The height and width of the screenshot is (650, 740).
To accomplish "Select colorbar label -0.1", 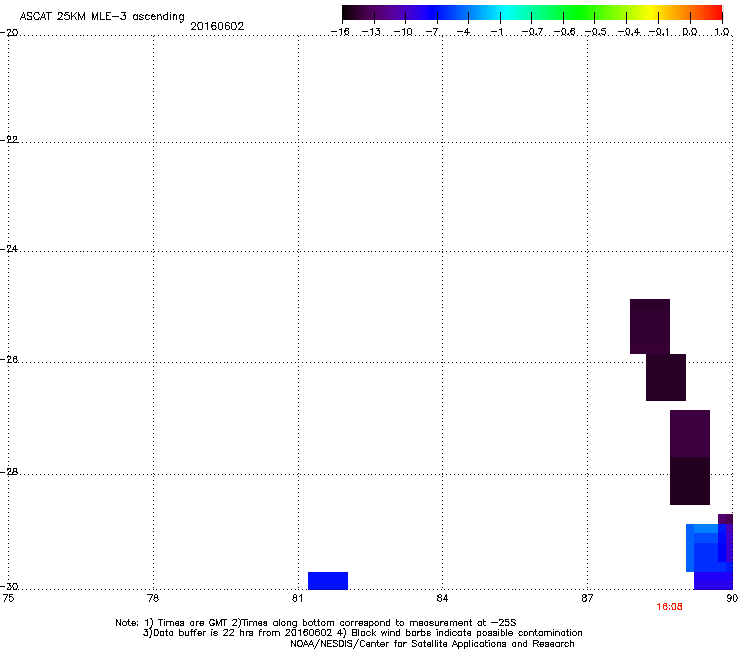I will click(x=659, y=32).
